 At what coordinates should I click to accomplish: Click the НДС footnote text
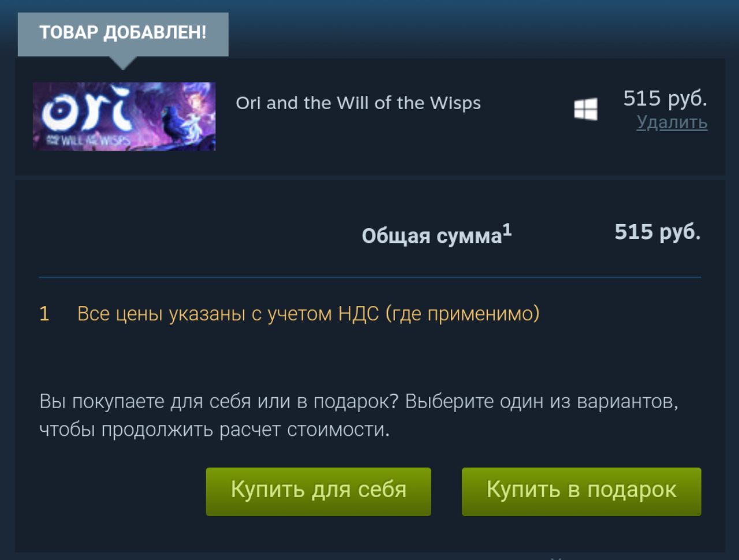pos(308,313)
